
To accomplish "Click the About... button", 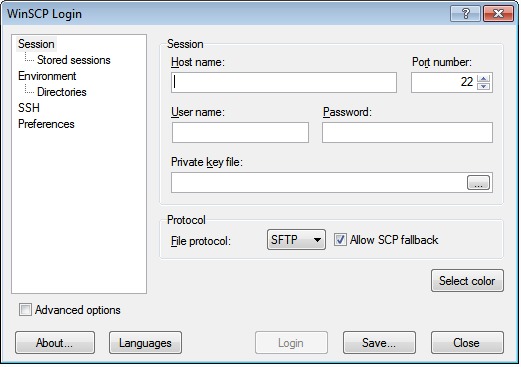I will [x=55, y=343].
